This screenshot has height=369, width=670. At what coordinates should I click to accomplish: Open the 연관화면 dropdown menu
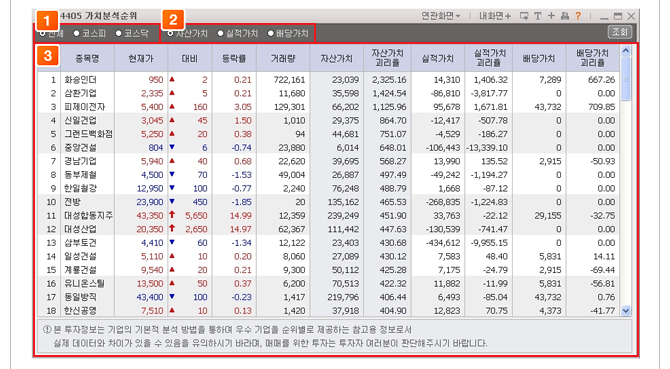point(441,16)
